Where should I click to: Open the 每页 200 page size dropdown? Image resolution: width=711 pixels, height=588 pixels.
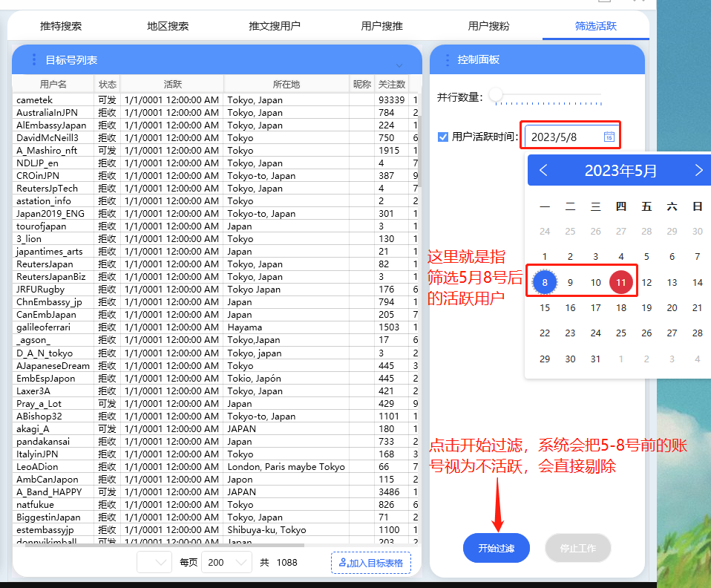[x=227, y=563]
